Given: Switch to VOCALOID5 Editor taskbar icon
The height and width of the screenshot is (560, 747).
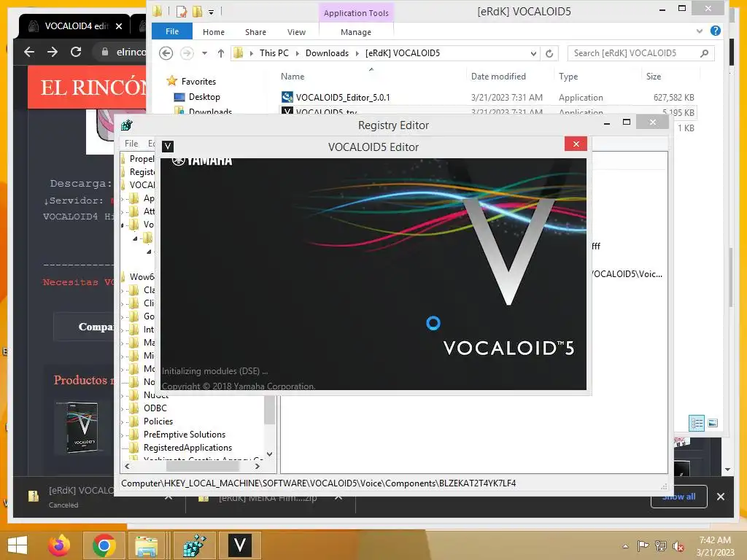Looking at the screenshot, I should pos(239,545).
